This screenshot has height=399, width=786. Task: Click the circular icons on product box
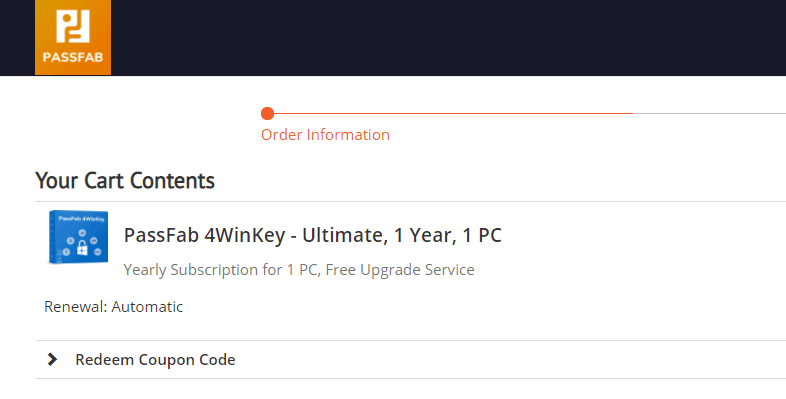point(82,243)
